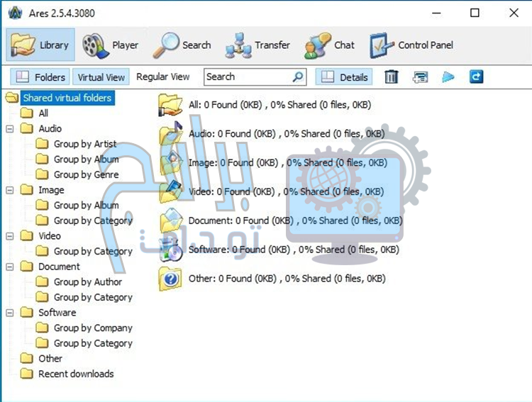
Task: Open the Search section
Action: click(182, 45)
